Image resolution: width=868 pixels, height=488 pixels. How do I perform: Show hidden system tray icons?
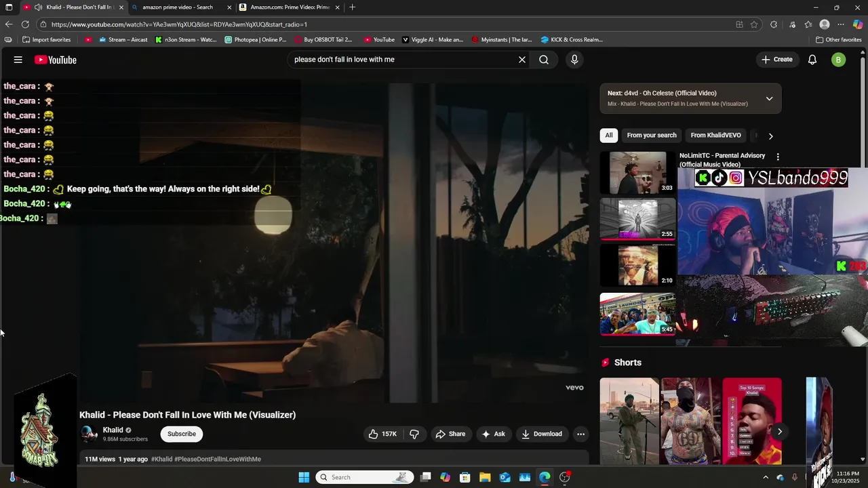pyautogui.click(x=766, y=477)
